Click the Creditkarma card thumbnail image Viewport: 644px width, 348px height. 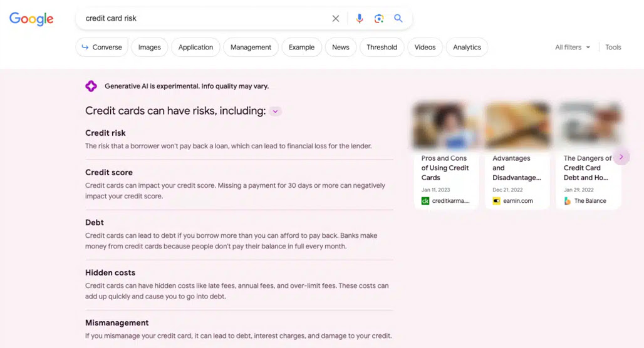tap(446, 125)
